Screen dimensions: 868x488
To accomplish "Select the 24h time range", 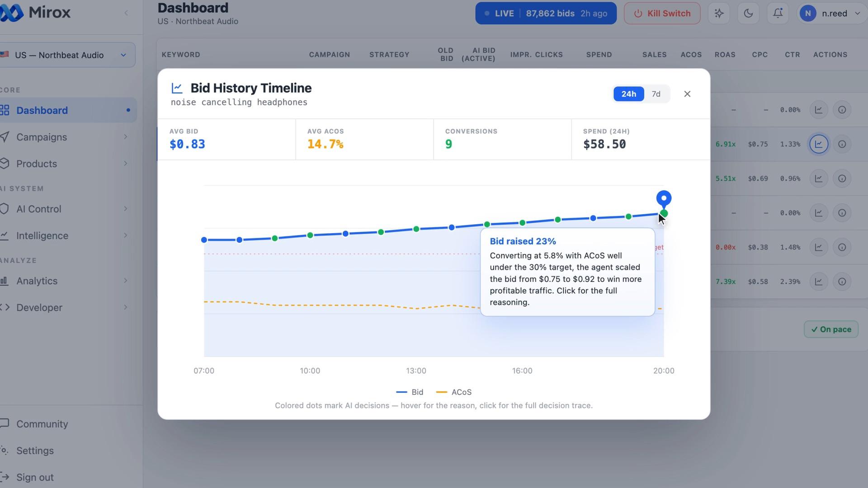I will 628,94.
